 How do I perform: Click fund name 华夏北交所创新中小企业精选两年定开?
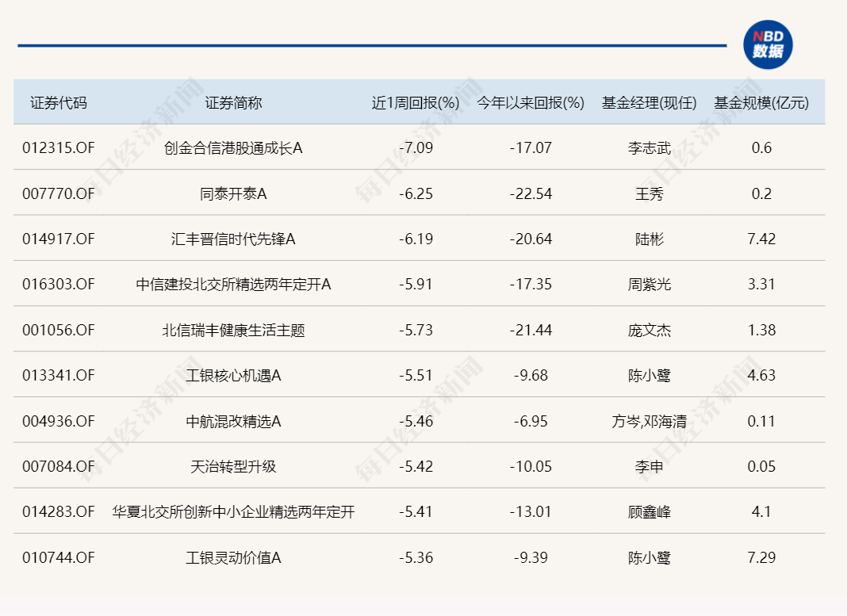click(x=233, y=512)
